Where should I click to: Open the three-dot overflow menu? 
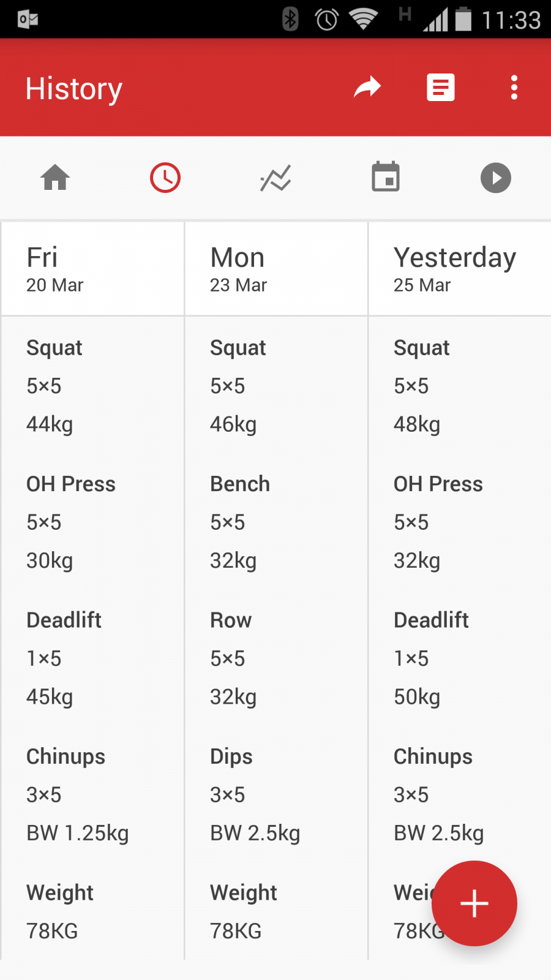514,88
